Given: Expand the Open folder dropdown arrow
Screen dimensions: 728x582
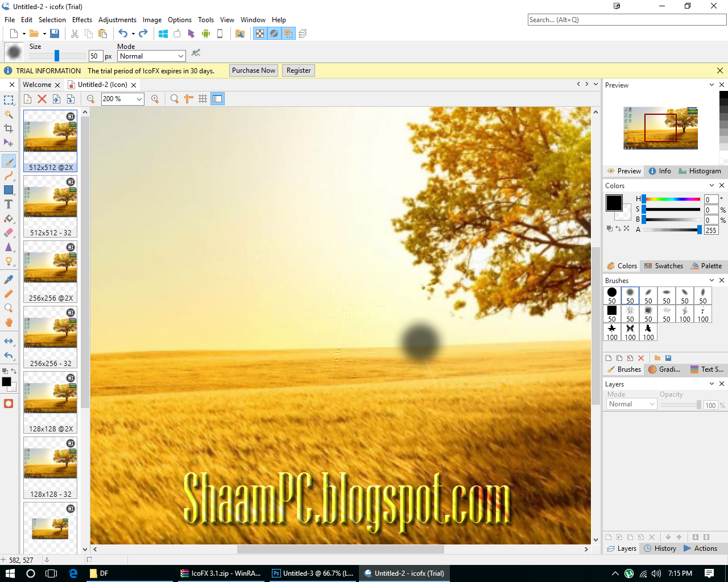Looking at the screenshot, I should pyautogui.click(x=44, y=34).
